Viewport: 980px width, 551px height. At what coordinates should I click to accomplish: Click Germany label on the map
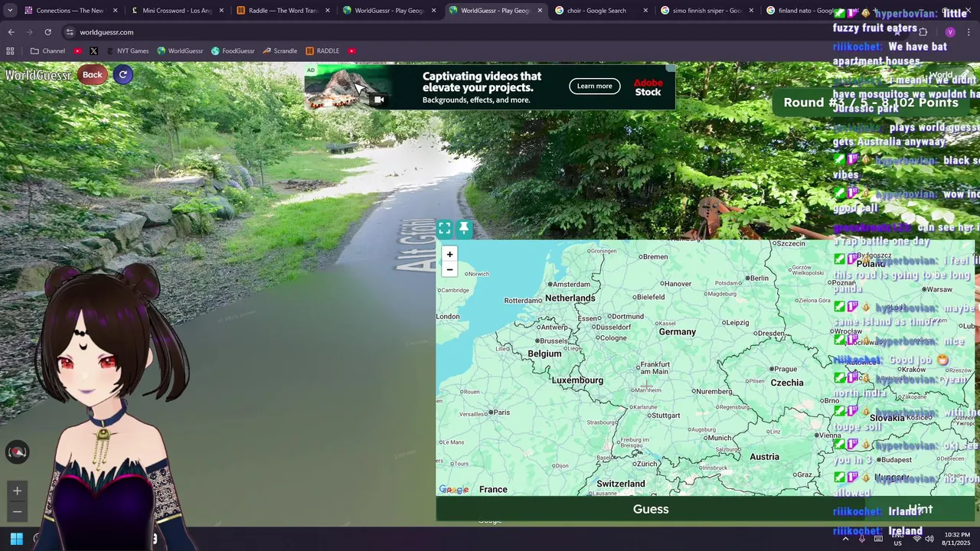(x=678, y=332)
